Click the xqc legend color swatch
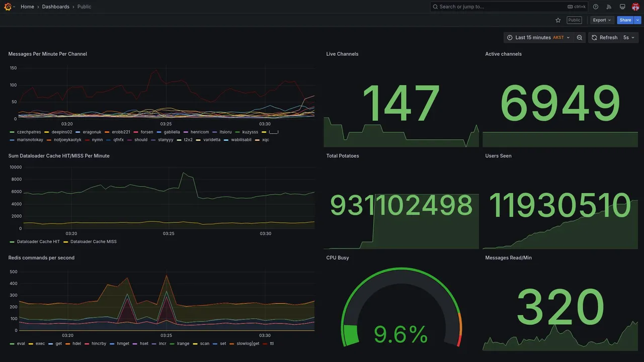 click(x=258, y=140)
